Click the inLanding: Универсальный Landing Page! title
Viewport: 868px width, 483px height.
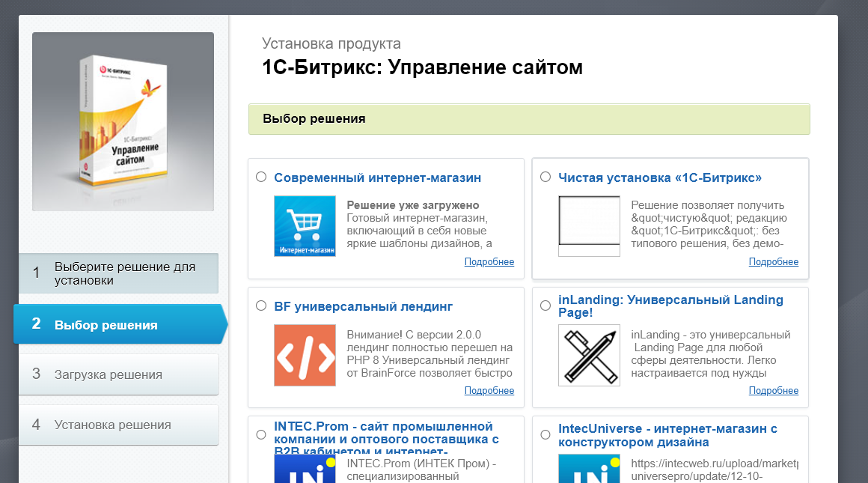(x=671, y=306)
